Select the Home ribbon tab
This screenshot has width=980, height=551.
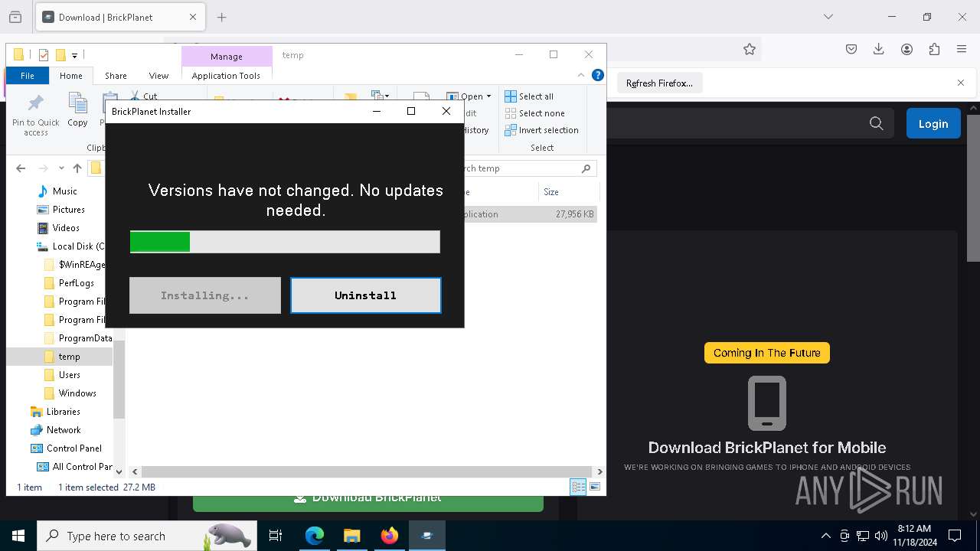point(71,76)
